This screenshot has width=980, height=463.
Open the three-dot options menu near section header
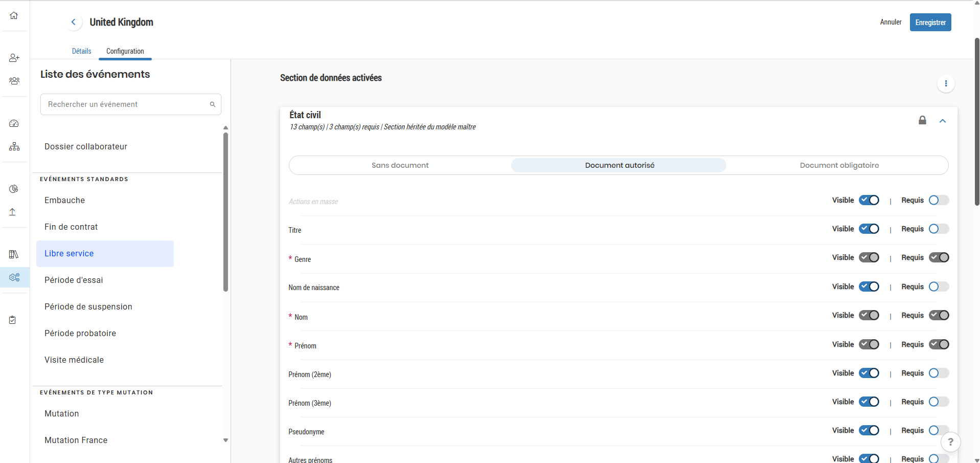pos(946,83)
